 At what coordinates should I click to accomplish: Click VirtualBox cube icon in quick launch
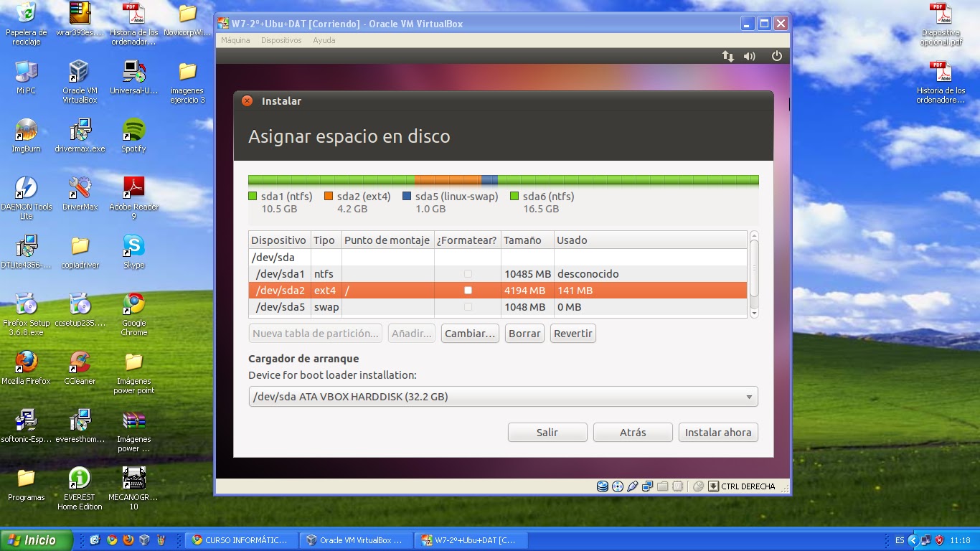click(144, 540)
